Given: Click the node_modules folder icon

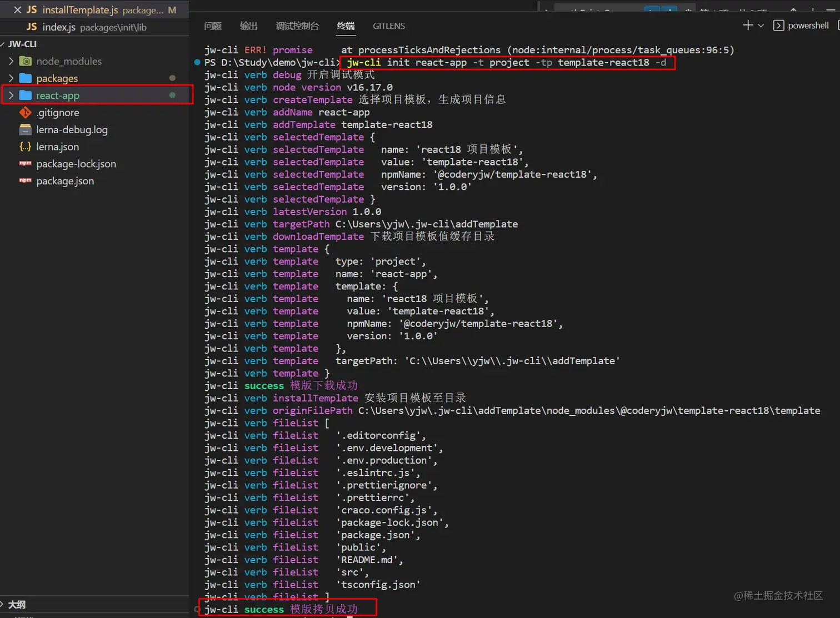Looking at the screenshot, I should tap(26, 61).
